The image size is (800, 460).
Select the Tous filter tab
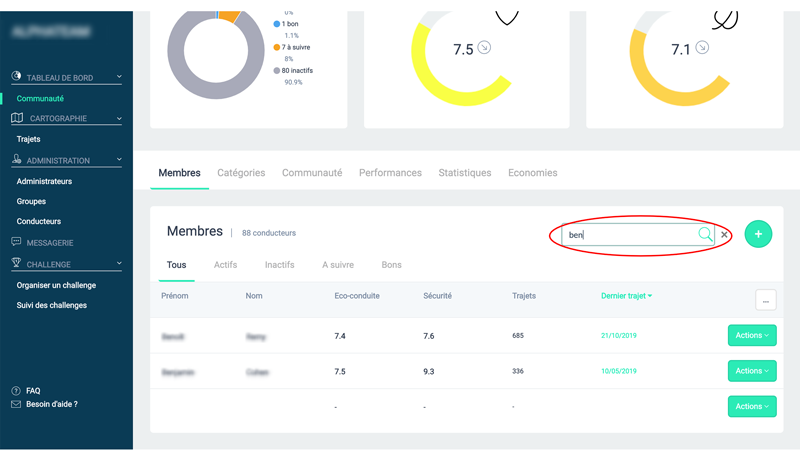coord(177,265)
